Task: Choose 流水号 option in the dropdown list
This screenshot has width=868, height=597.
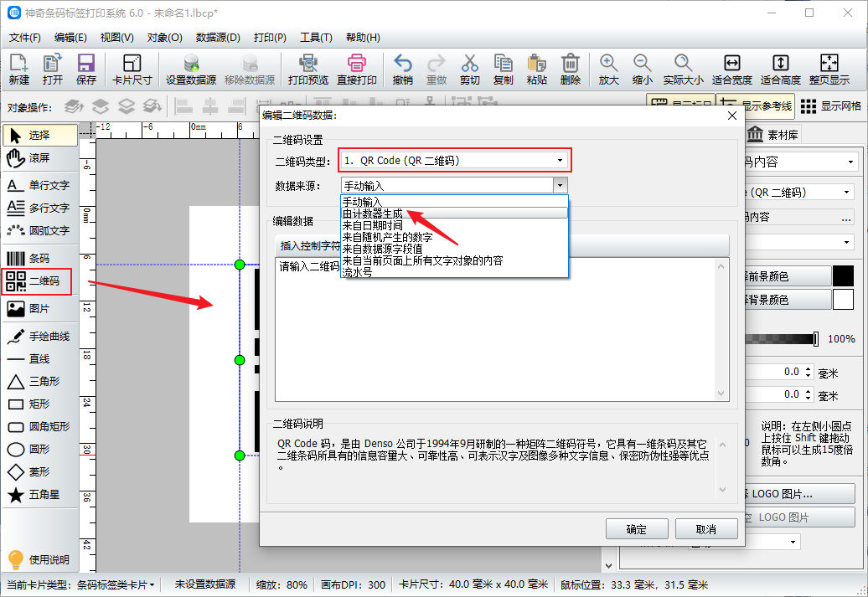Action: [x=357, y=273]
